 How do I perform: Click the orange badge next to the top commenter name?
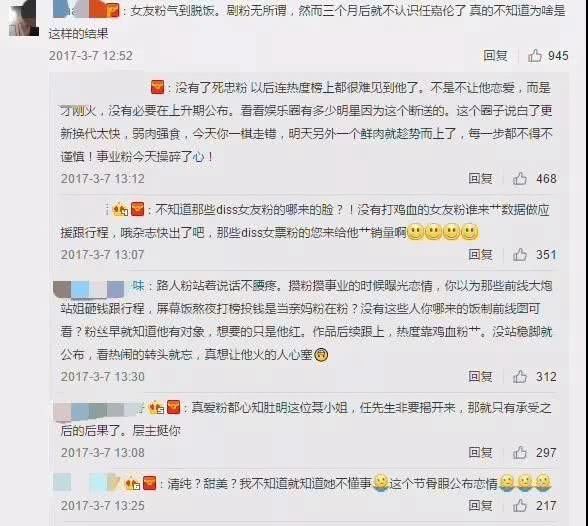[x=112, y=10]
